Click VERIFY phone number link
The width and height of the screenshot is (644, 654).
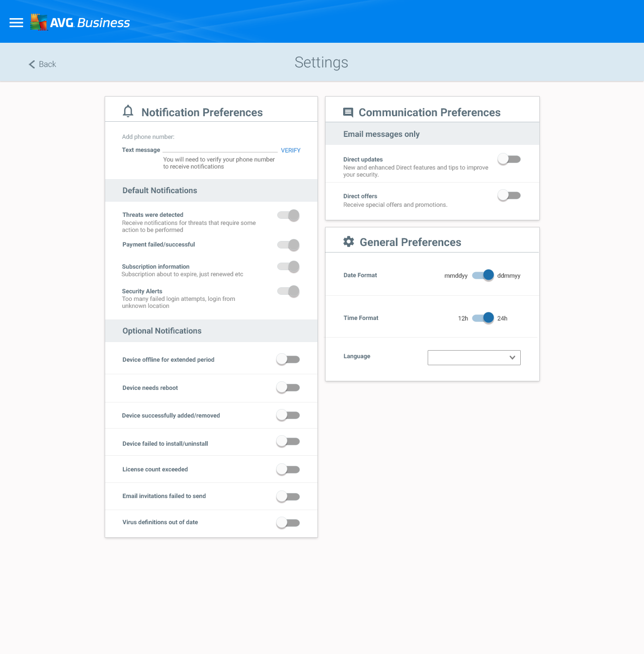point(291,150)
